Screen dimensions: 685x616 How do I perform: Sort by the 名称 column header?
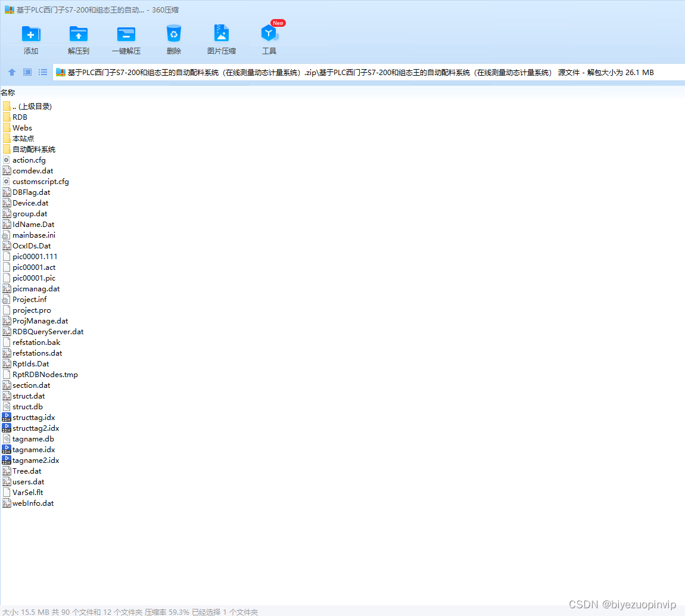pyautogui.click(x=8, y=92)
